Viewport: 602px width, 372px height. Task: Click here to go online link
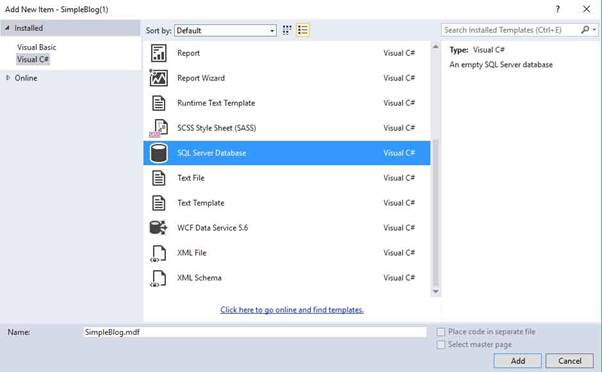pos(292,310)
